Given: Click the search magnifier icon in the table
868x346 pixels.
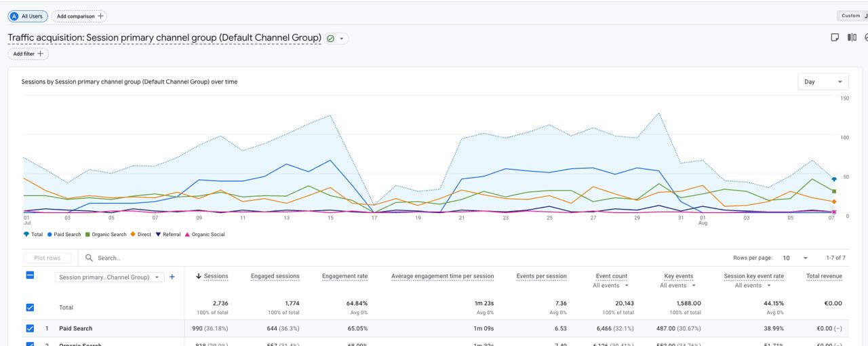Looking at the screenshot, I should (89, 258).
